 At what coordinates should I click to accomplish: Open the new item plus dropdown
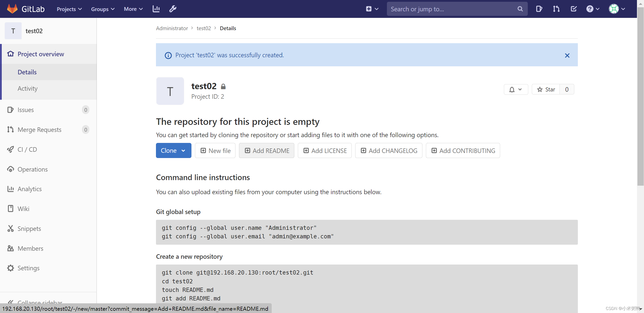(372, 9)
